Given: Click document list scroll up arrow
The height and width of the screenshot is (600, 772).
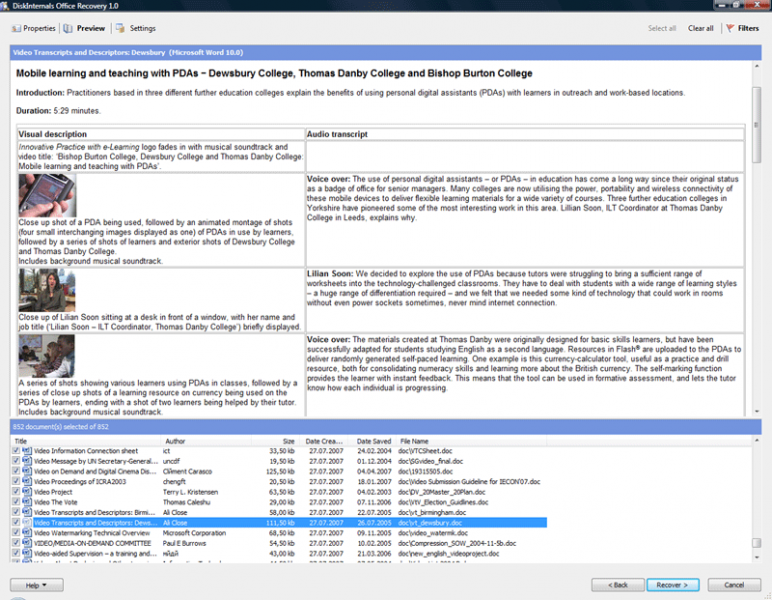Looking at the screenshot, I should (756, 440).
